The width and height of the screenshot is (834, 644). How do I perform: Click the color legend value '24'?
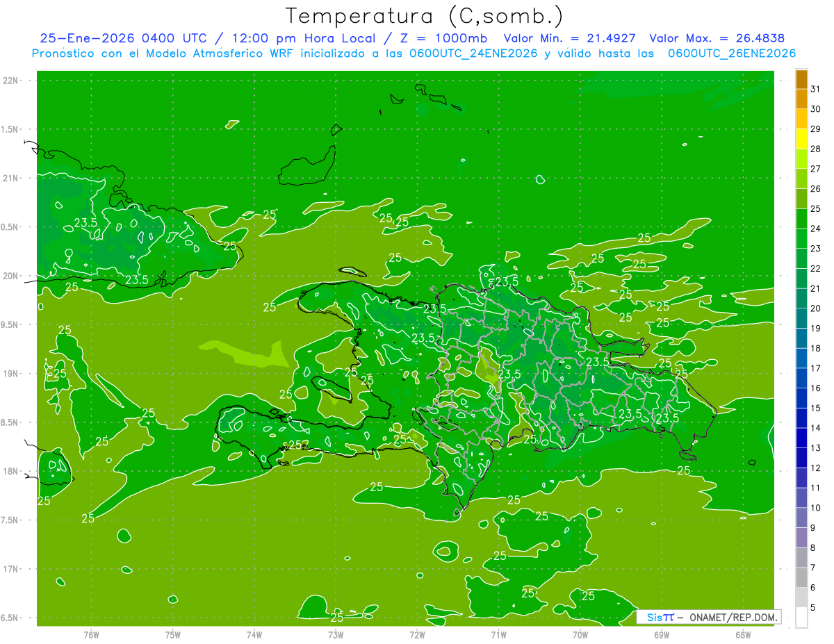tap(816, 229)
